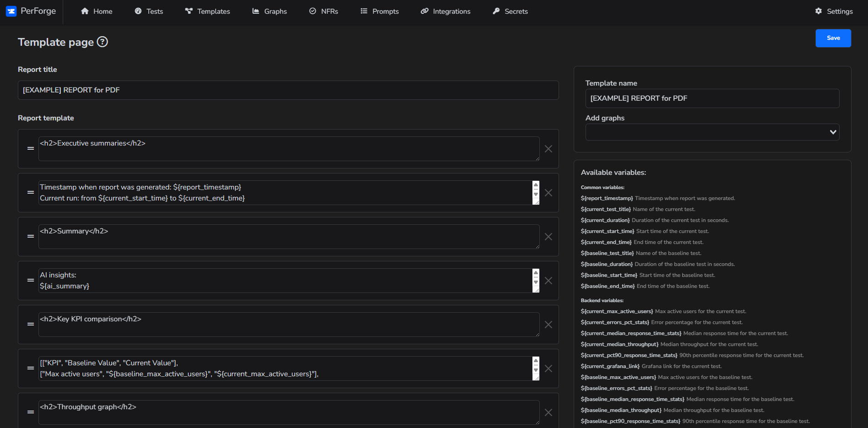Remove the AI insights block
The image size is (868, 428).
point(548,281)
